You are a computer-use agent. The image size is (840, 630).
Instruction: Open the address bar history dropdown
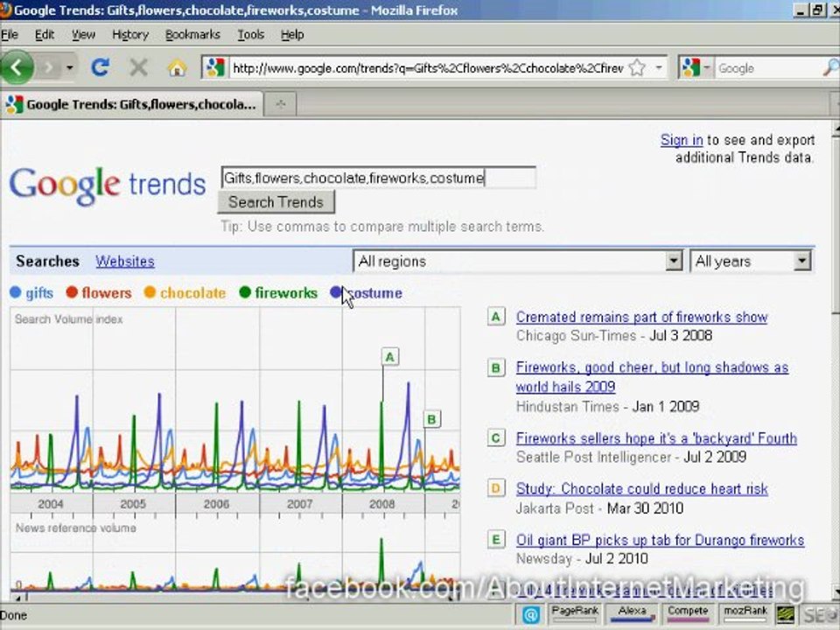click(658, 68)
